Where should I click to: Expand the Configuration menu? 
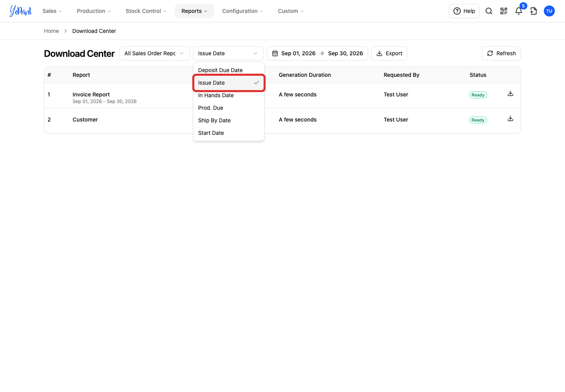coord(242,11)
